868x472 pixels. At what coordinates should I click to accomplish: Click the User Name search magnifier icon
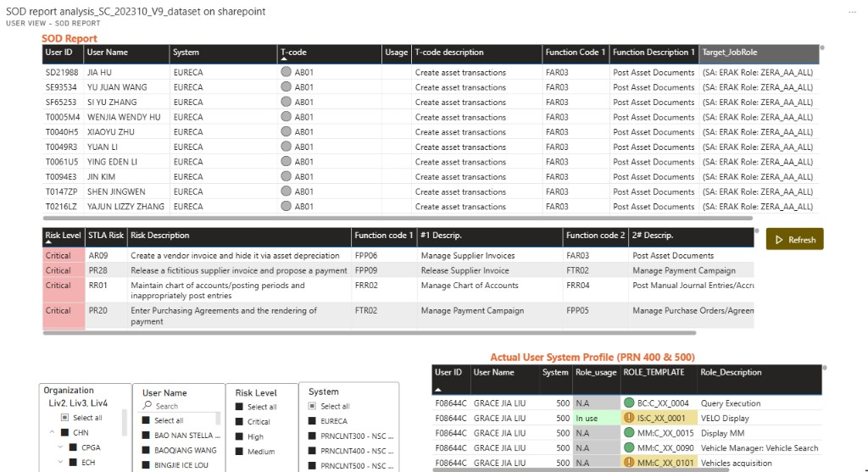[147, 406]
